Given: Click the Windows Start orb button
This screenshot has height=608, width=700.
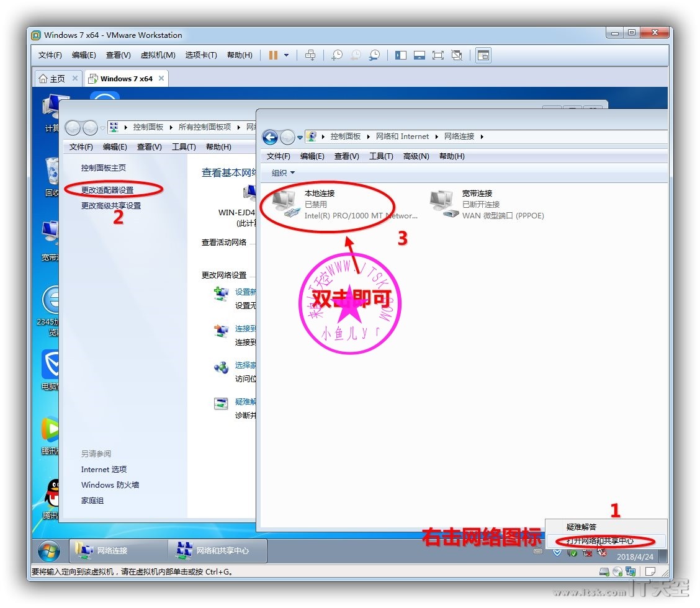Looking at the screenshot, I should point(49,550).
